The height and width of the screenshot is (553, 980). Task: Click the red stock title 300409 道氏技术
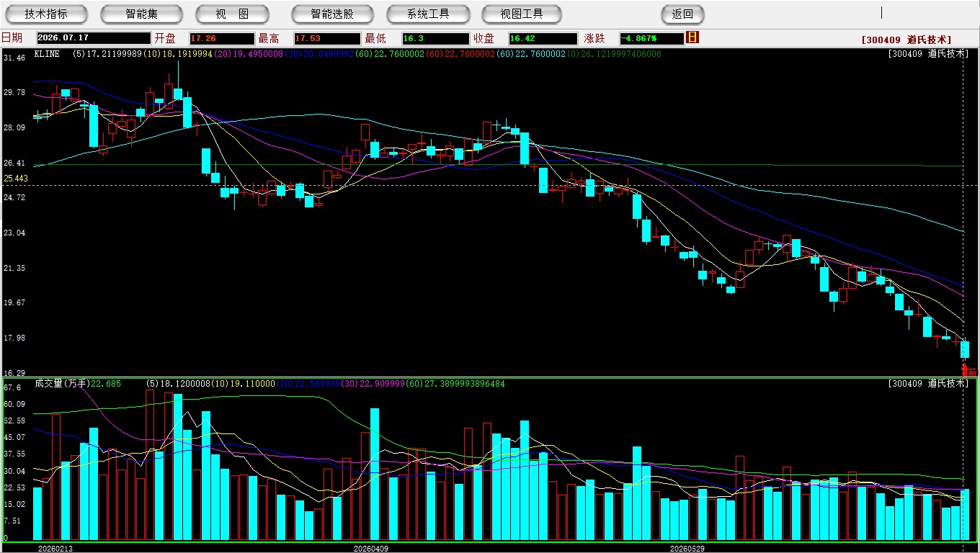[906, 40]
